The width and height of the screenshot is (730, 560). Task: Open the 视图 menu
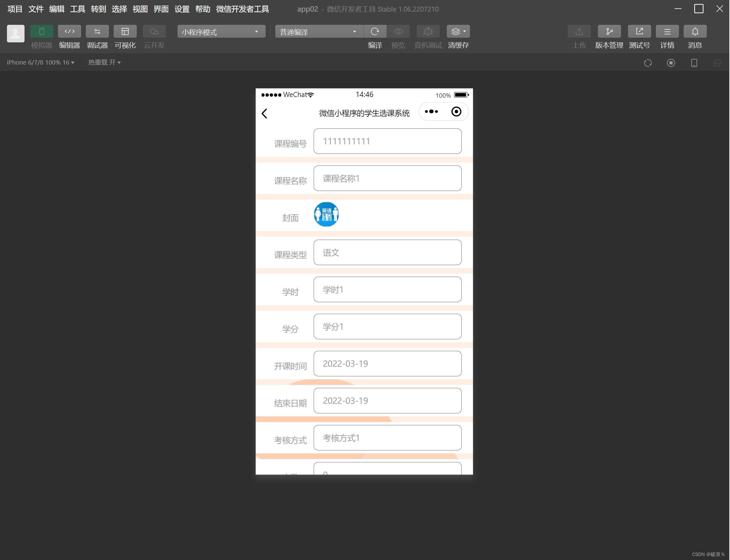tap(140, 9)
